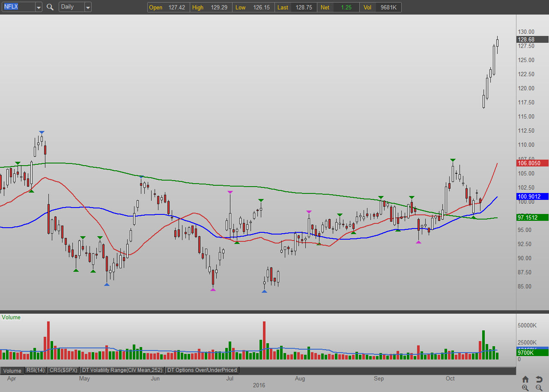Select magenta triangle above early July high
Viewport: 549px width, 392px height.
point(230,192)
